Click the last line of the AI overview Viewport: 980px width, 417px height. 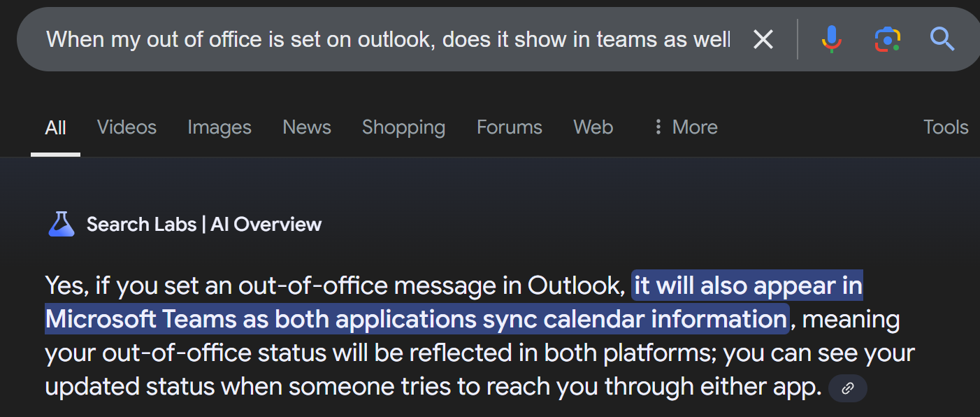433,386
